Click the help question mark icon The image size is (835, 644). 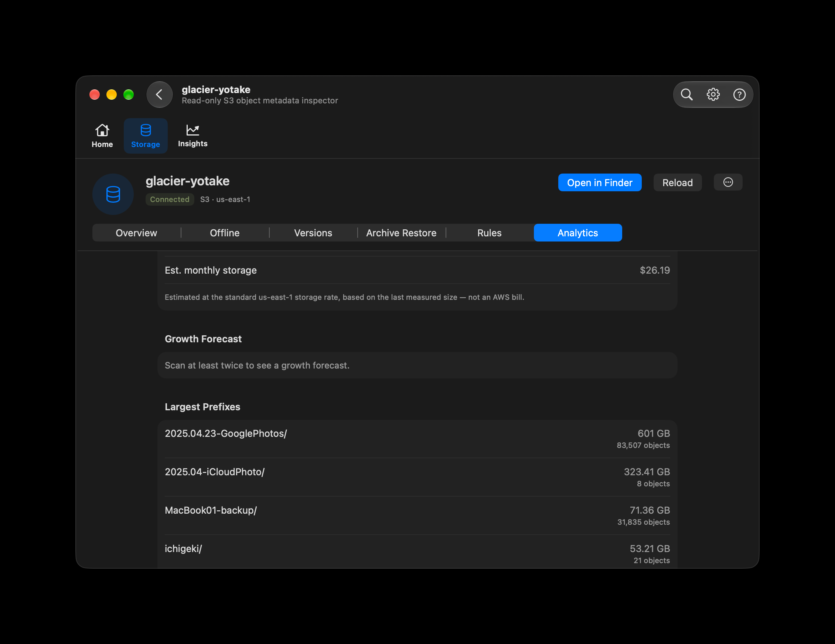click(x=739, y=95)
